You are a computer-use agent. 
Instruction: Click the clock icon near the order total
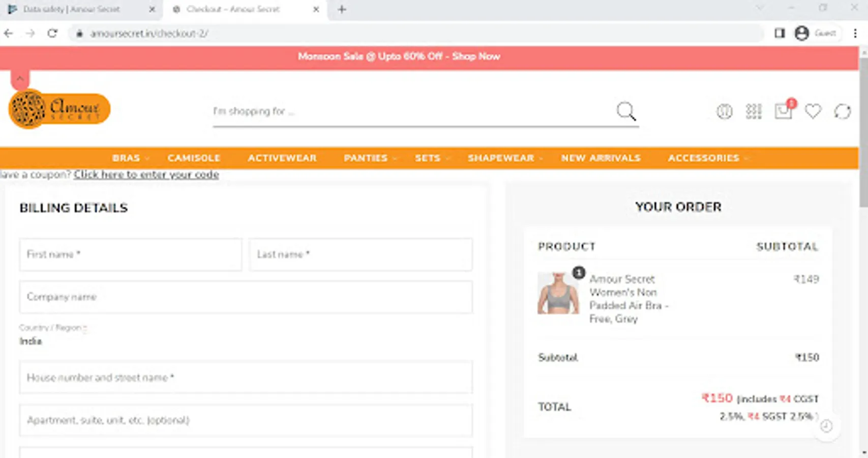(x=826, y=426)
